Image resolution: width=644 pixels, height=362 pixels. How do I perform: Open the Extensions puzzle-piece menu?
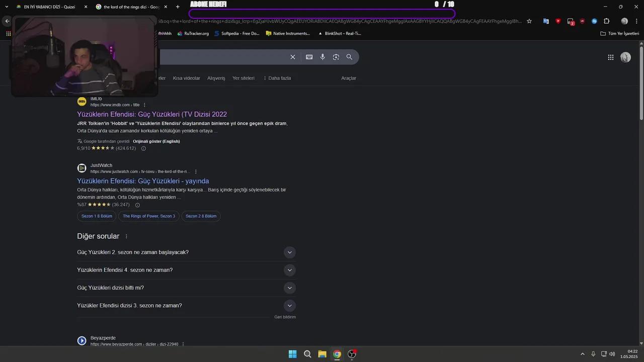(606, 21)
